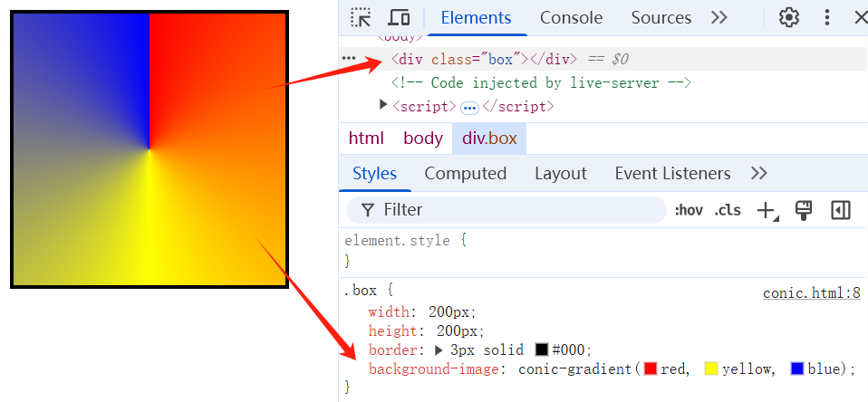Screen dimensions: 868x402
Task: Switch to the Console tab
Action: pos(571,17)
